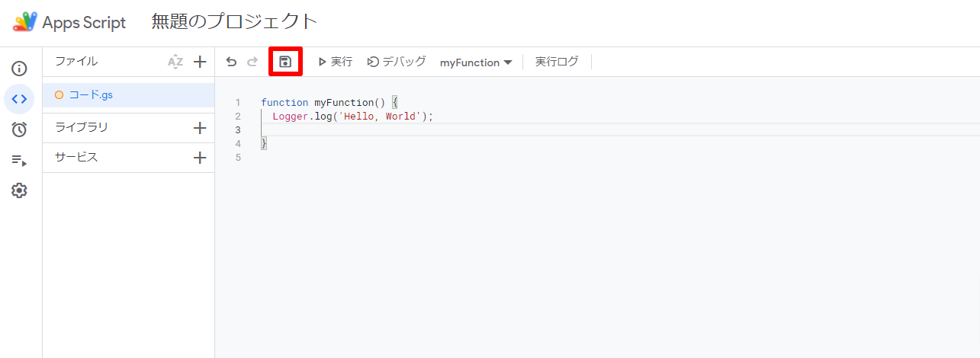This screenshot has width=980, height=358.
Task: Open the myFunction selector dropdown
Action: click(x=475, y=62)
